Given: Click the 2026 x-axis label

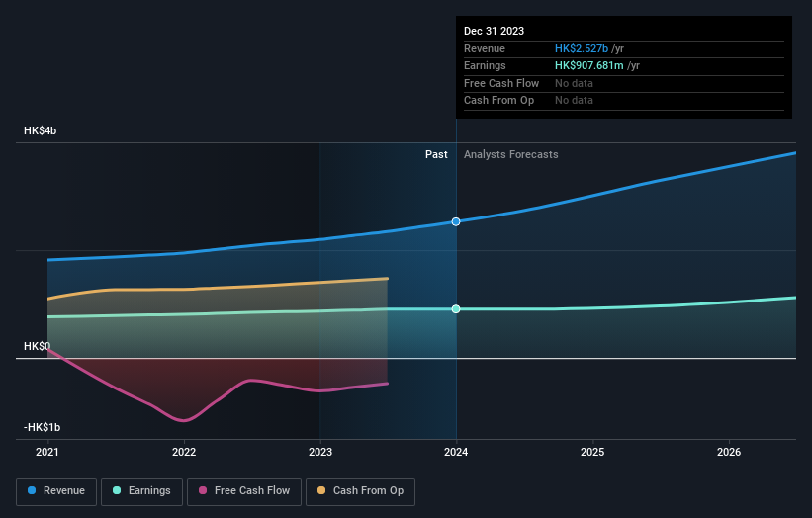Looking at the screenshot, I should pos(729,452).
